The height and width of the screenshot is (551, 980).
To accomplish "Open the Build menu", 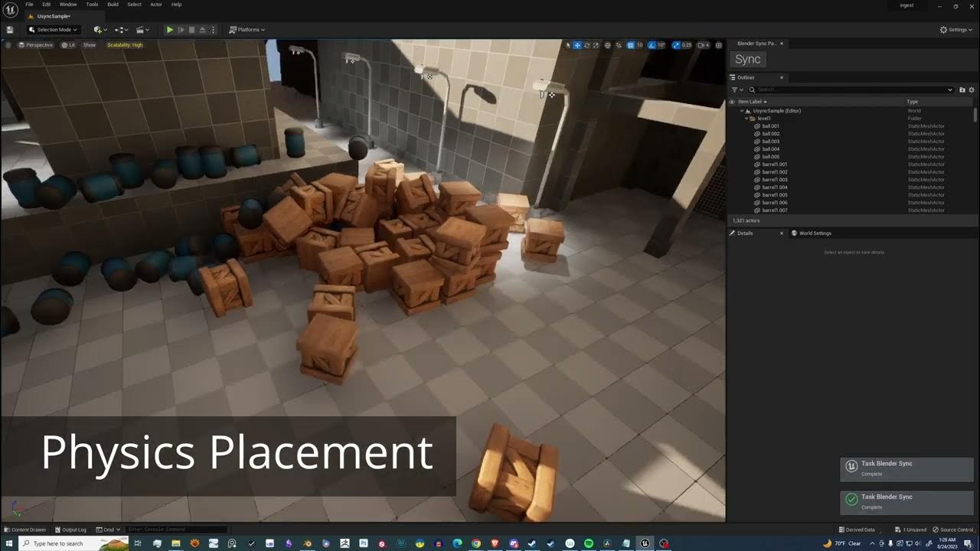I will [x=113, y=5].
